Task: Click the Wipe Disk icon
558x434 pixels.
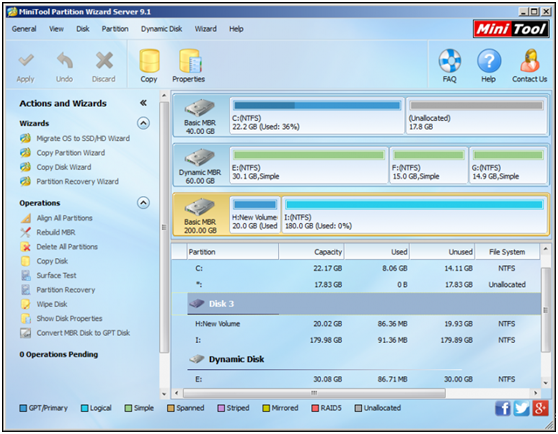Action: pyautogui.click(x=26, y=304)
